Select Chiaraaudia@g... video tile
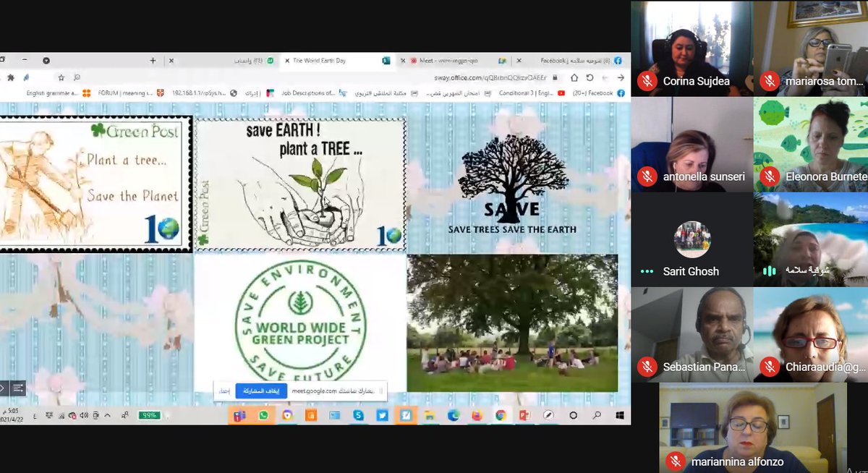Screen dimensions: 868x473 click(x=810, y=334)
